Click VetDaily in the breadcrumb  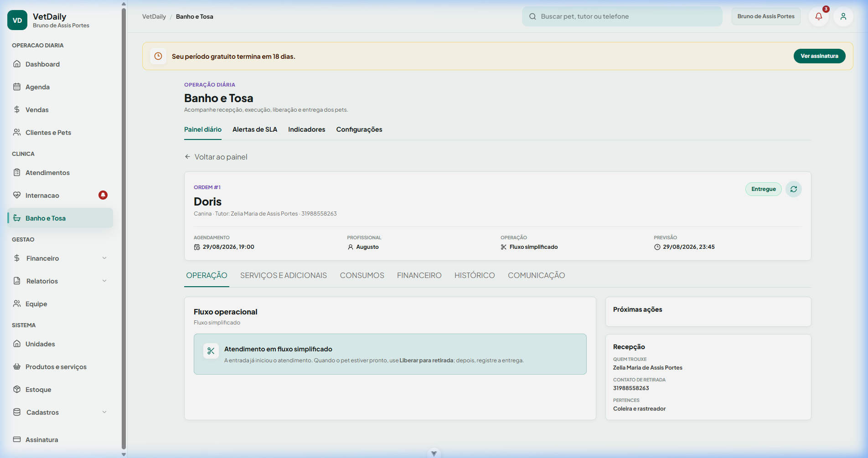click(x=154, y=16)
